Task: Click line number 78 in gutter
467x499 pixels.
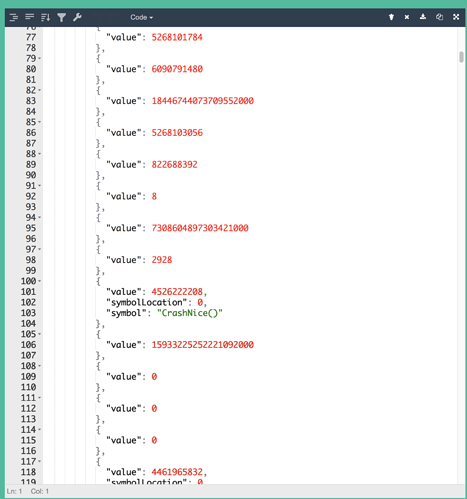Action: [x=31, y=48]
